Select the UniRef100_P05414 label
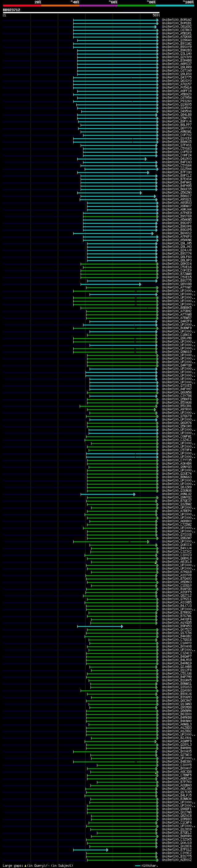This screenshot has width=197, height=868. tap(177, 88)
